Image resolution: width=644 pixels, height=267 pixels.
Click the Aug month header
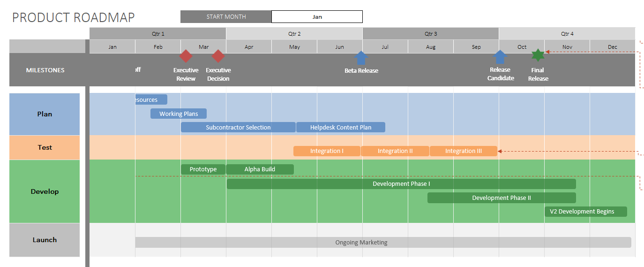coord(431,47)
